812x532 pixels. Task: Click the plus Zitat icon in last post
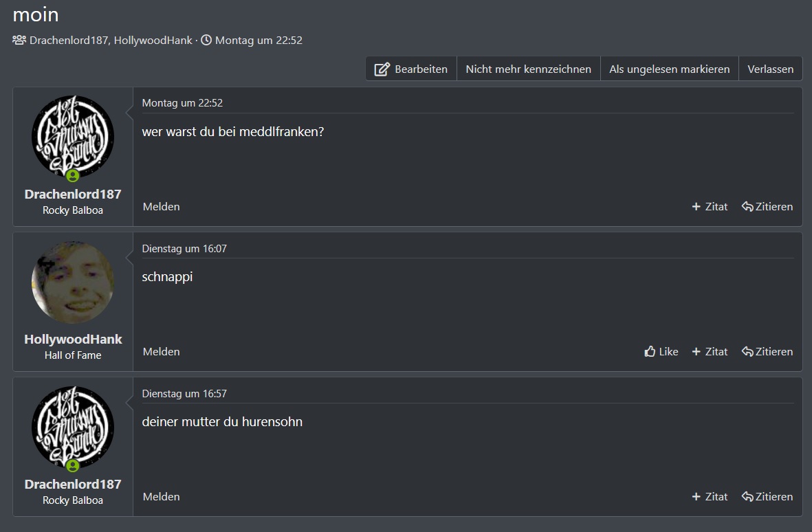pos(696,497)
